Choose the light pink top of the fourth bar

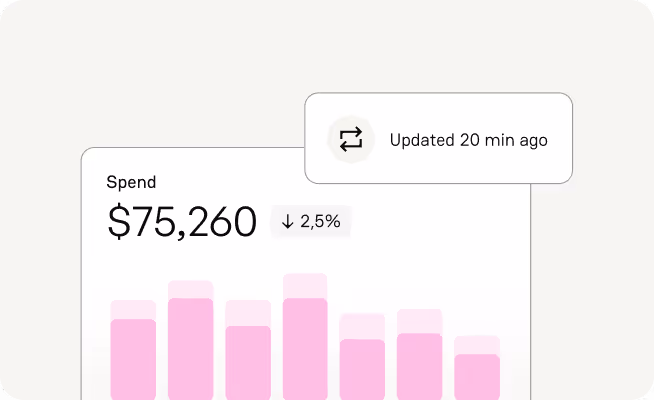point(305,285)
